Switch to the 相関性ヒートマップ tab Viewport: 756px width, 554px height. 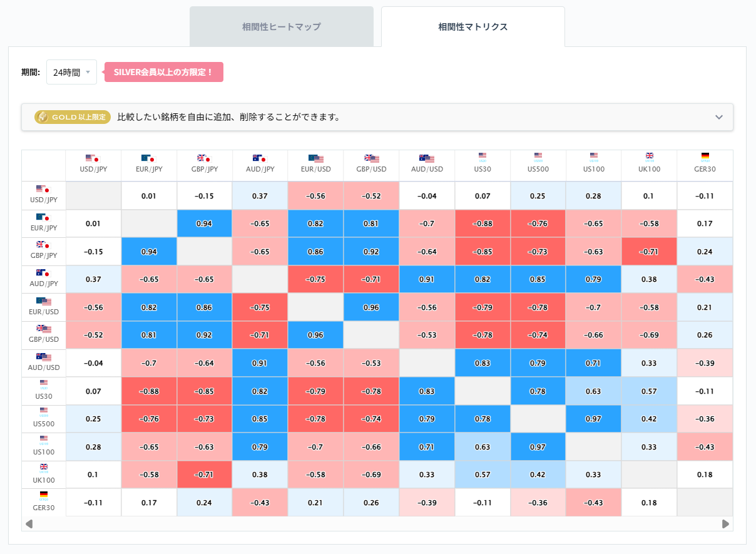pyautogui.click(x=281, y=26)
